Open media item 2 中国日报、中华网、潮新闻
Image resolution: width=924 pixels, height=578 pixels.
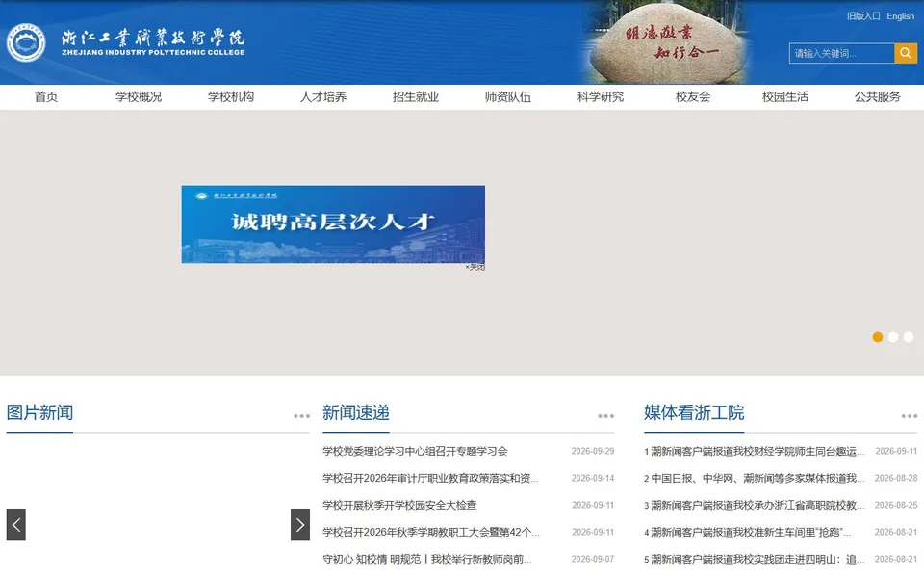[x=755, y=478]
